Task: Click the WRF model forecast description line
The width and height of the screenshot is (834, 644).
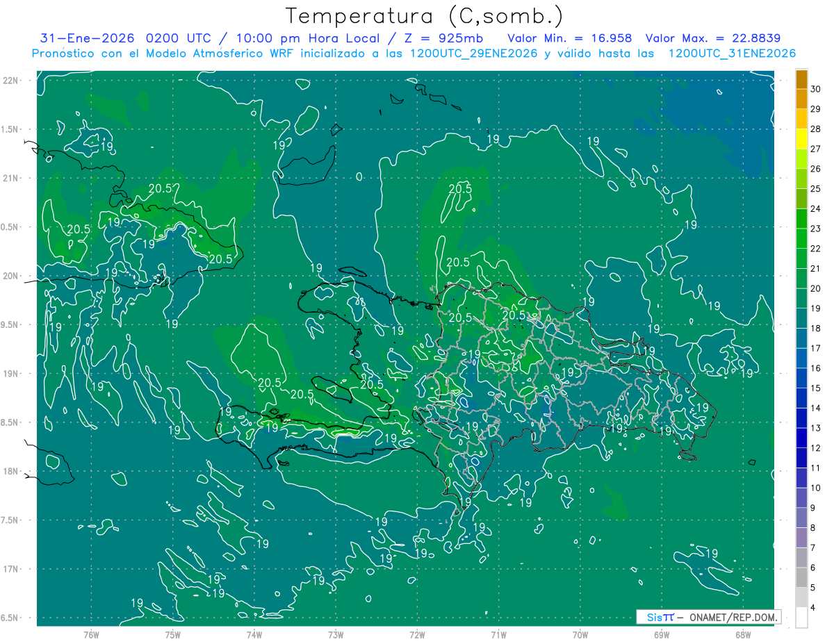Action: pyautogui.click(x=414, y=53)
